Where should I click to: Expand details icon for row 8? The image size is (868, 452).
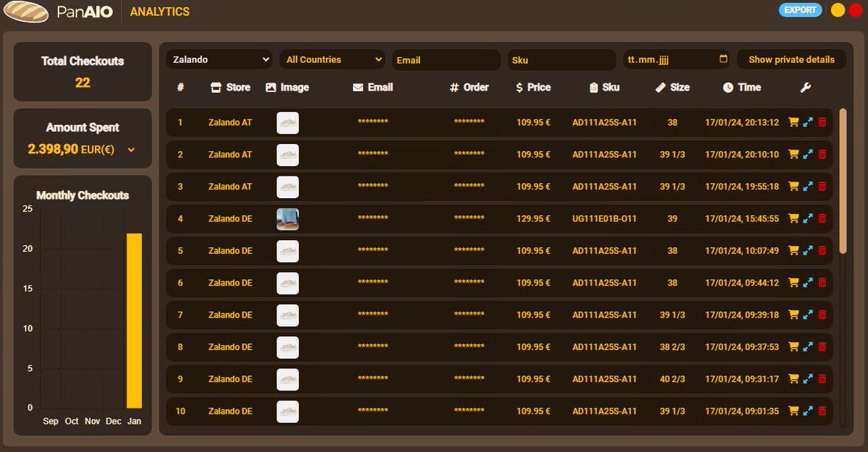tap(808, 347)
